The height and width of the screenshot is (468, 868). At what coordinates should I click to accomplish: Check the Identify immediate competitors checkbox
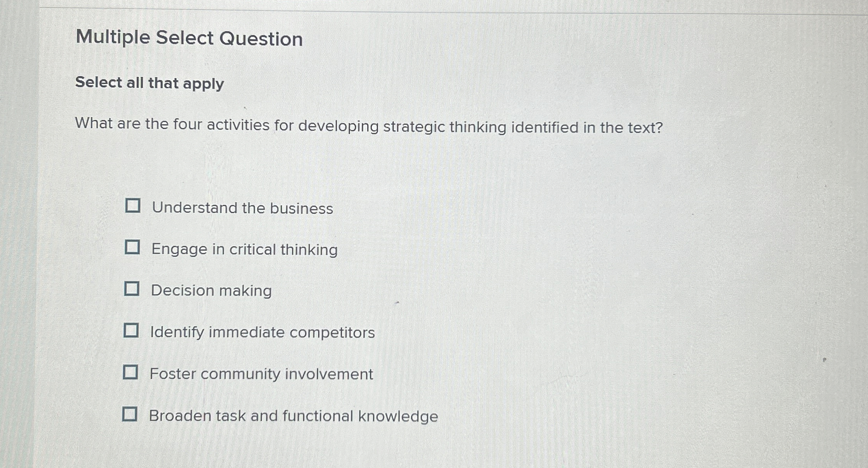[132, 331]
